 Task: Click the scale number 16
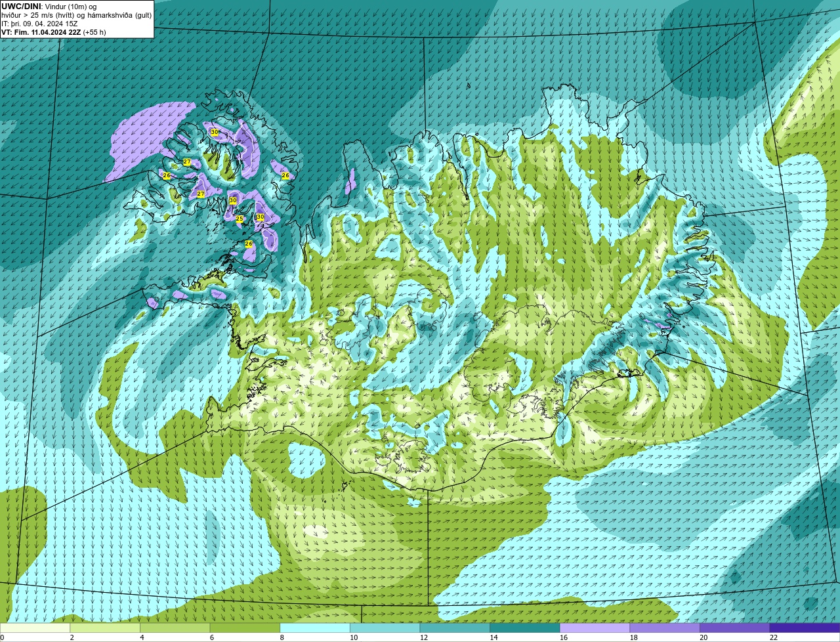[x=564, y=637]
